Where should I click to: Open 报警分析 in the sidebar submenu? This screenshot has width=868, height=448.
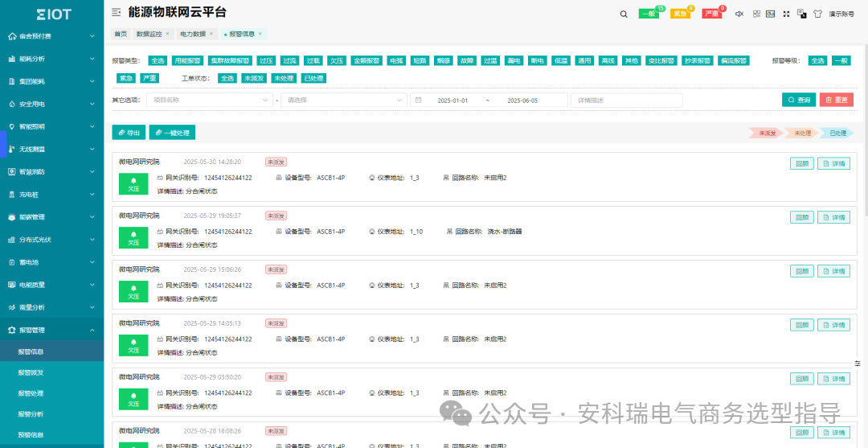tap(31, 414)
